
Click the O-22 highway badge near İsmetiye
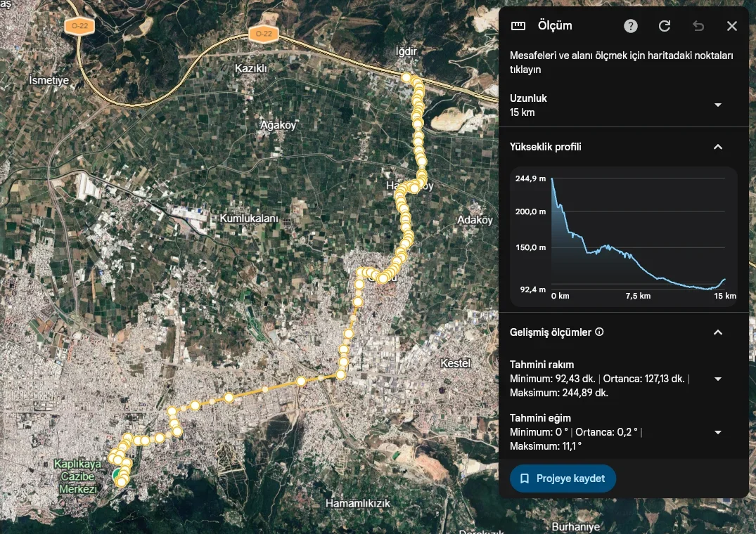[x=79, y=26]
